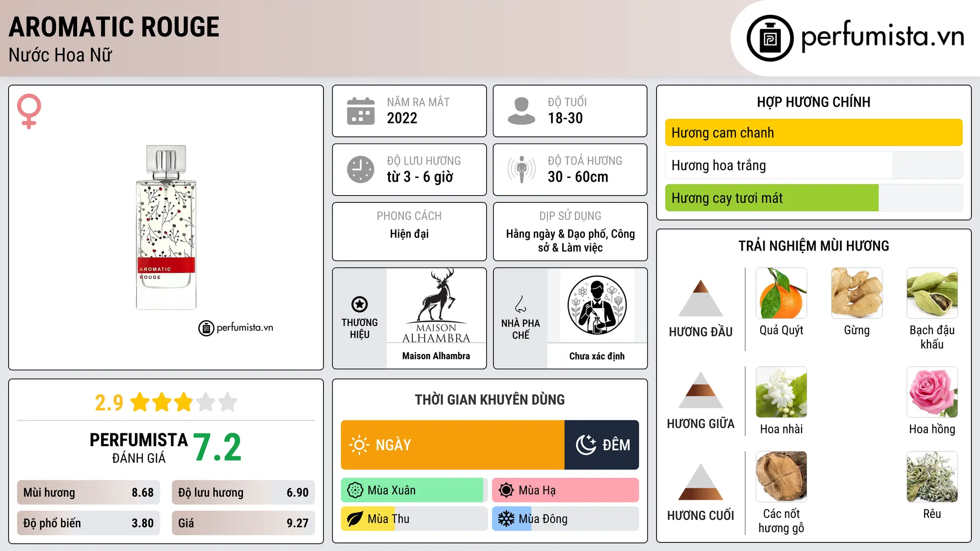
Task: Click the projection value 30 - 60cm
Action: point(578,177)
